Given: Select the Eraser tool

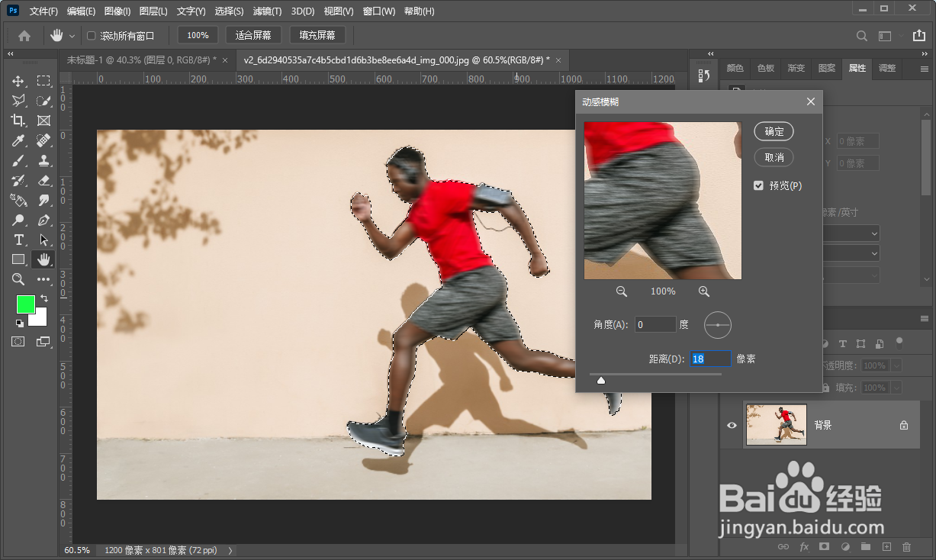Looking at the screenshot, I should click(43, 180).
